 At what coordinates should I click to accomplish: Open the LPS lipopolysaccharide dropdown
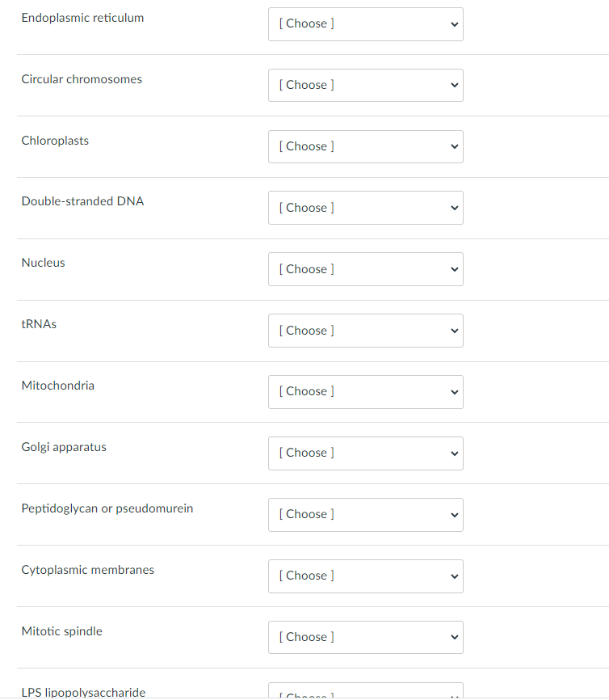coord(365,693)
